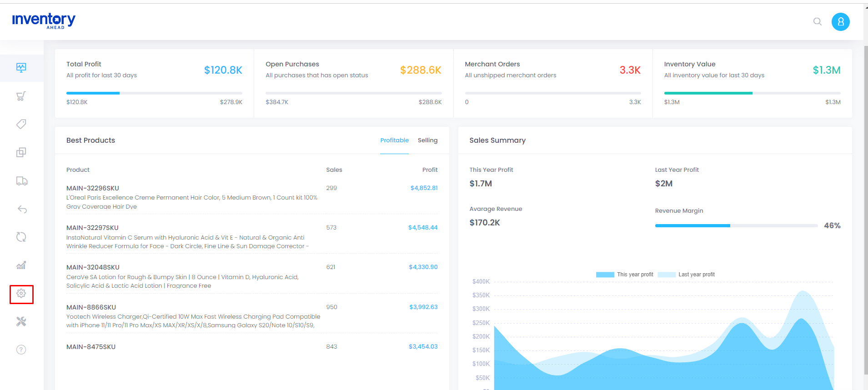868x390 pixels.
Task: Select the dashboard monitor icon in sidebar
Action: pyautogui.click(x=21, y=68)
